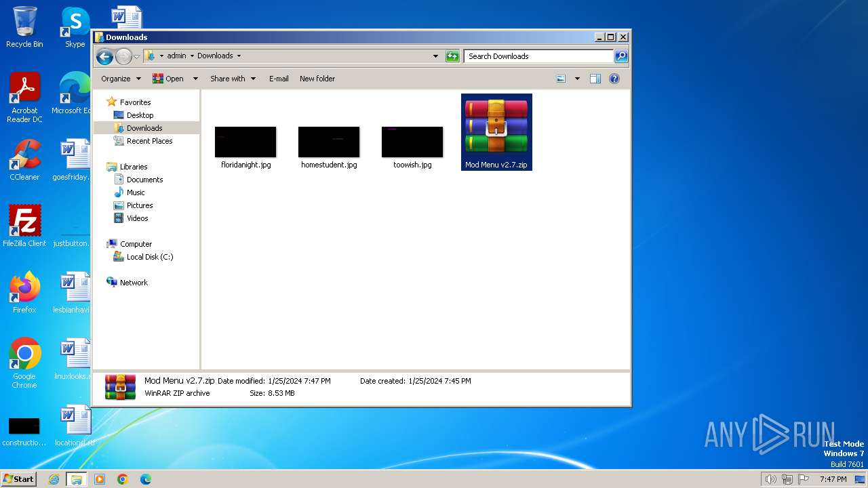Select floridanight.jpg thumbnail
Image resolution: width=868 pixels, height=488 pixels.
click(x=245, y=142)
